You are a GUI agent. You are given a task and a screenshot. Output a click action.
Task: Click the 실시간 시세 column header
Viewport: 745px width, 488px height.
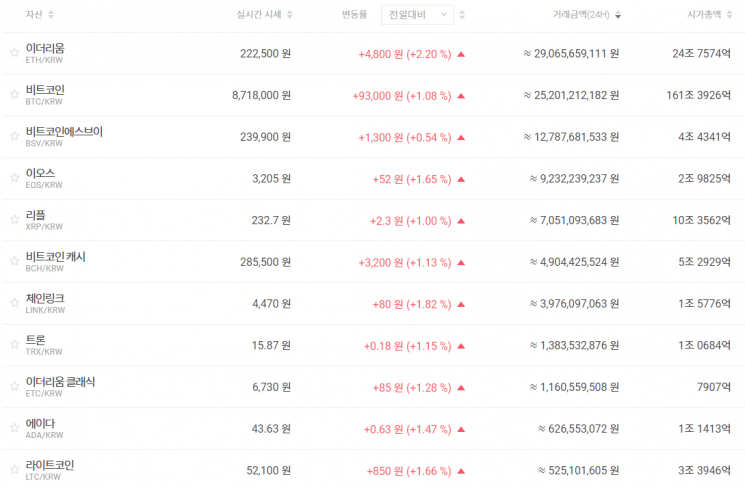pyautogui.click(x=259, y=15)
